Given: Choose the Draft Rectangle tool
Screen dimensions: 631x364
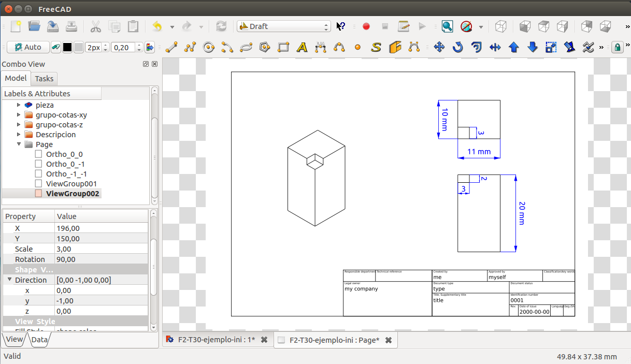Looking at the screenshot, I should (x=283, y=48).
